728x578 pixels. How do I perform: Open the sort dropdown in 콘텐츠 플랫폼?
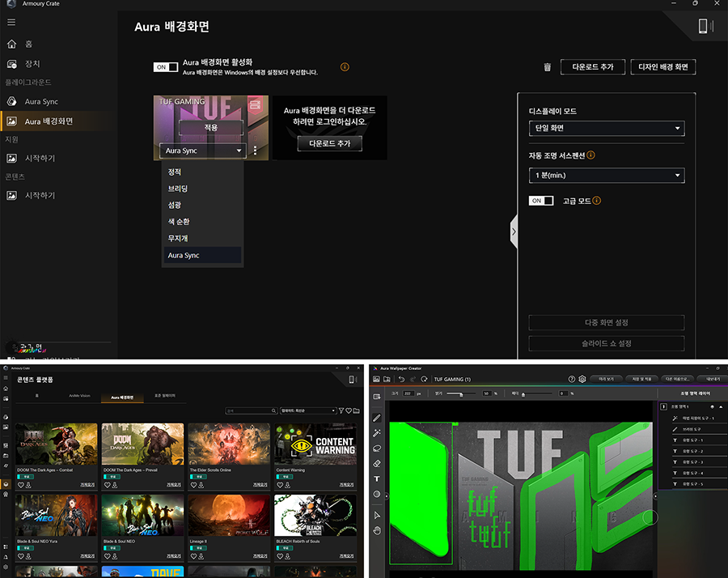[x=308, y=410]
